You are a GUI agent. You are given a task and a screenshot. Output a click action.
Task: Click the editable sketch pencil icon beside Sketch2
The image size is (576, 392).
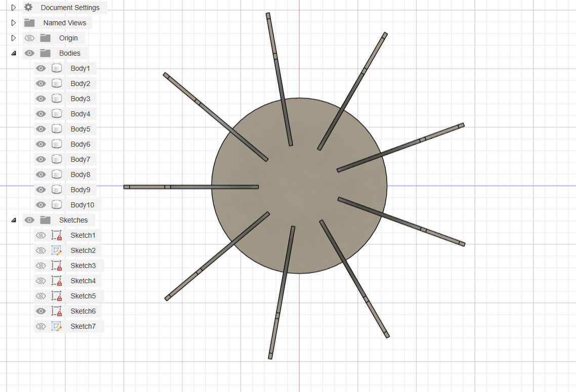[x=57, y=250]
